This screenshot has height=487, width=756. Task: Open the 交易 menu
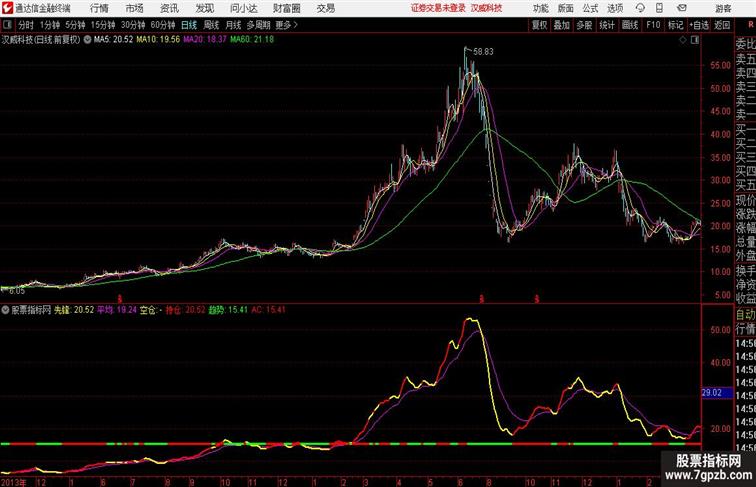click(325, 8)
